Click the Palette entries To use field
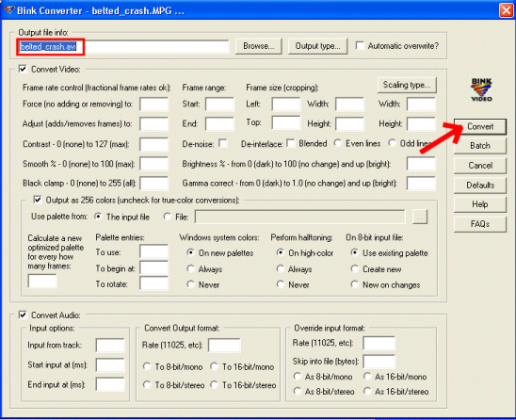Viewport: 516px width, 420px height. click(x=154, y=251)
